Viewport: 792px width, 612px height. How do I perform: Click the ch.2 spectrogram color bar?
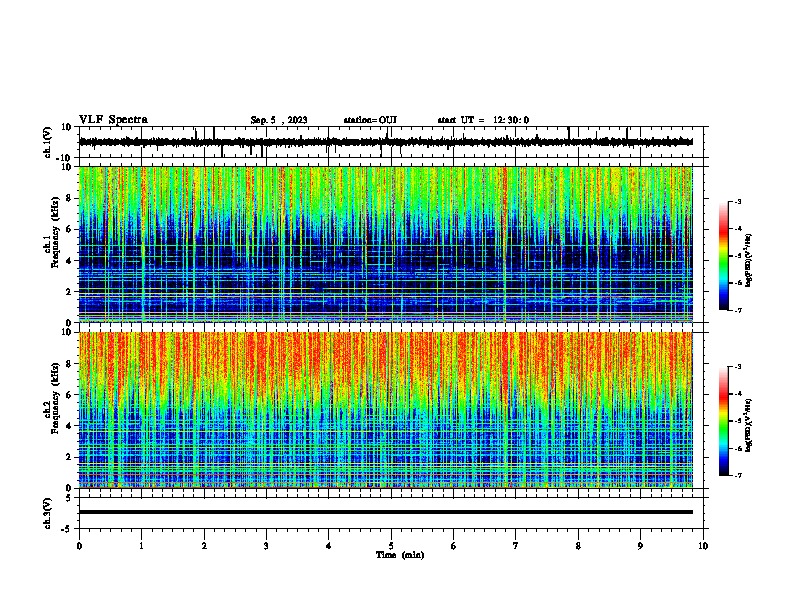[x=723, y=421]
